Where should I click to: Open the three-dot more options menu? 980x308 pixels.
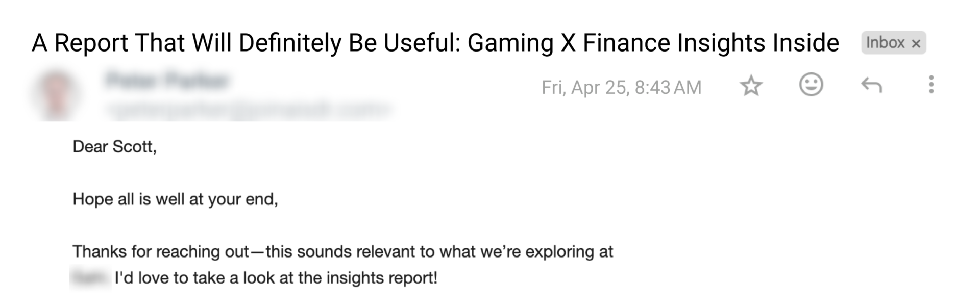tap(931, 85)
